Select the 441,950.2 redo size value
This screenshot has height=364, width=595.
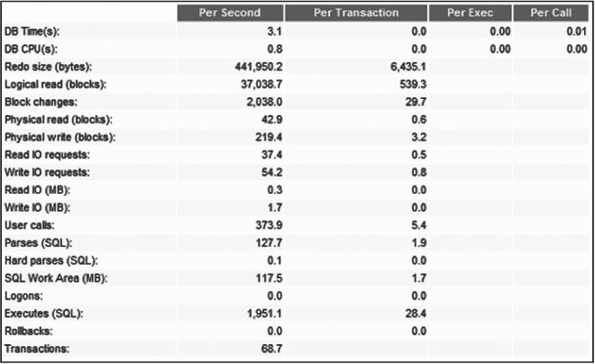point(258,68)
